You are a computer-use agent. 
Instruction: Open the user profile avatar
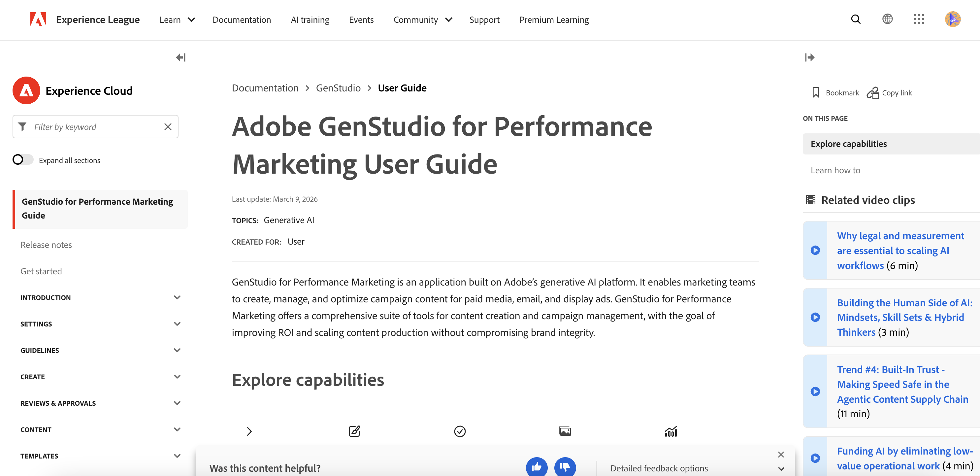pyautogui.click(x=952, y=19)
